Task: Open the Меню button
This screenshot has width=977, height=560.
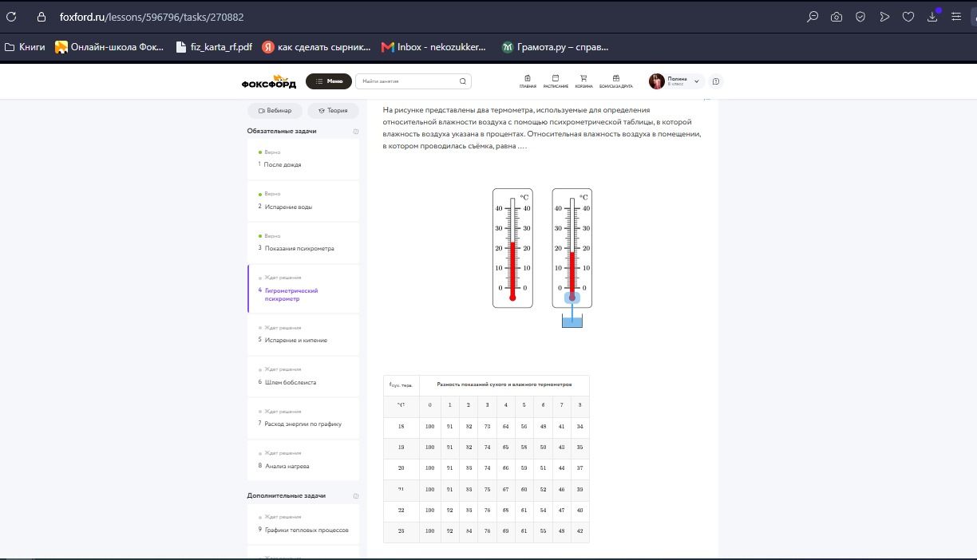Action: pos(328,81)
